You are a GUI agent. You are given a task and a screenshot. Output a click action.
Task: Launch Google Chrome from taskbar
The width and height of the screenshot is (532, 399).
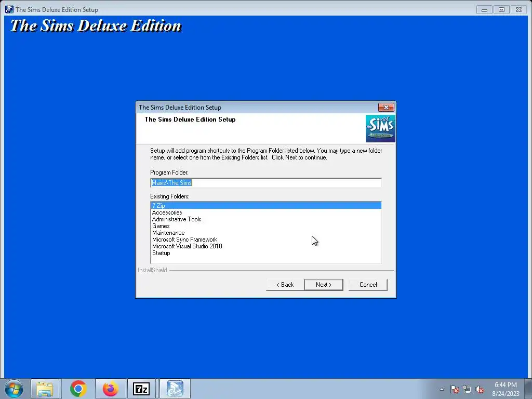(x=78, y=389)
